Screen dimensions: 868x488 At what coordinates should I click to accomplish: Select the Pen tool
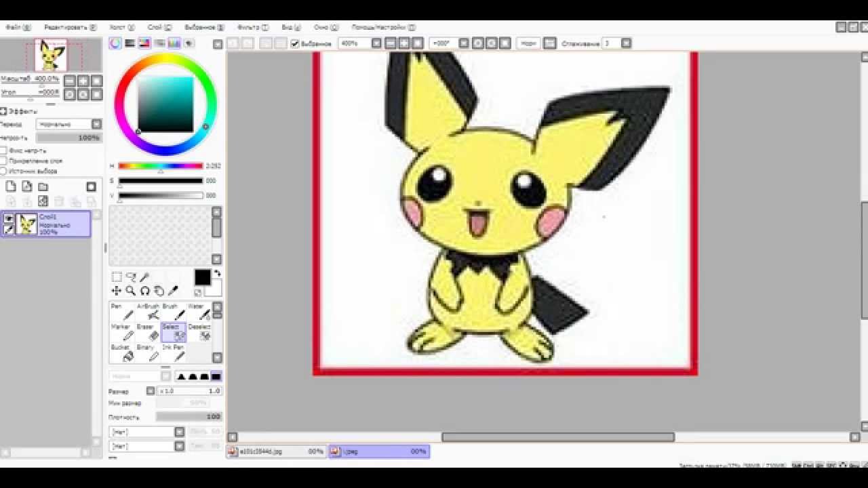coord(122,312)
